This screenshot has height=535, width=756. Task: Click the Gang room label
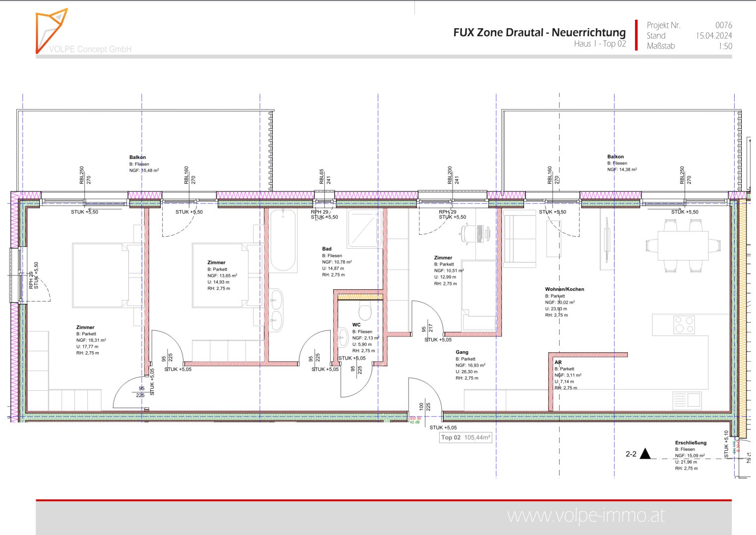462,352
